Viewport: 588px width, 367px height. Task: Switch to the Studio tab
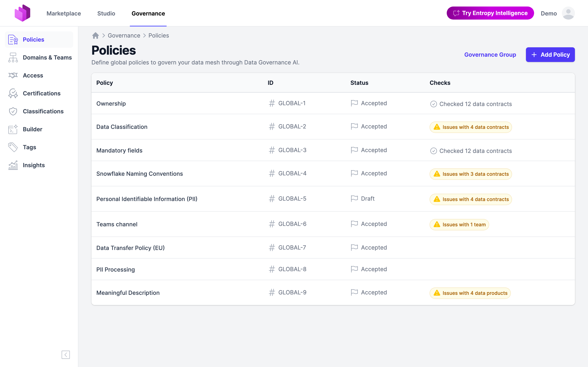106,13
